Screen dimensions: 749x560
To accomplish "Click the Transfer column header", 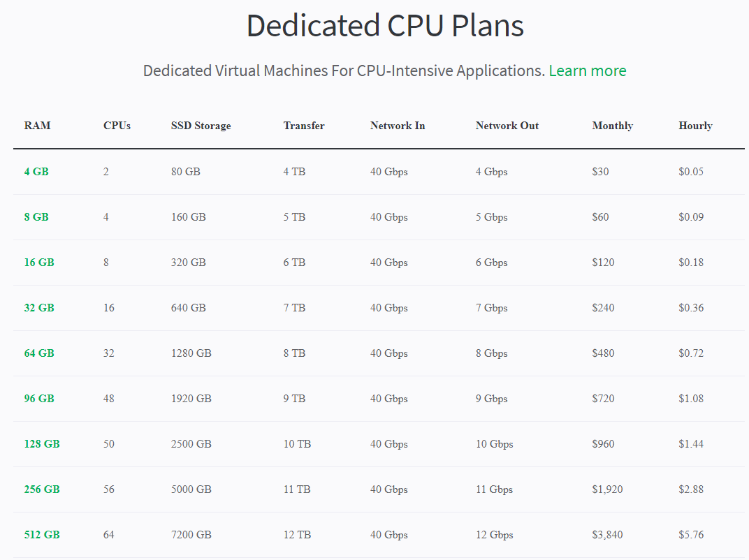I will click(x=304, y=126).
